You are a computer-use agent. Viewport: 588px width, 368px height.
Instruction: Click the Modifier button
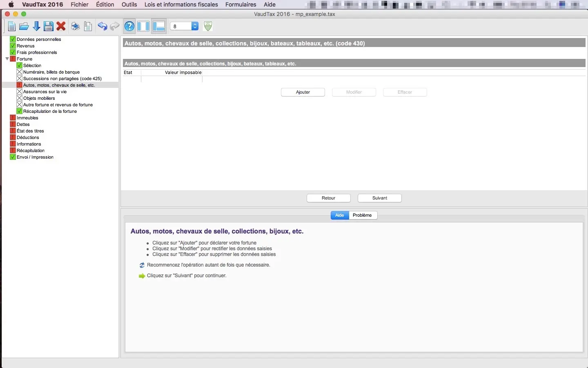(354, 92)
